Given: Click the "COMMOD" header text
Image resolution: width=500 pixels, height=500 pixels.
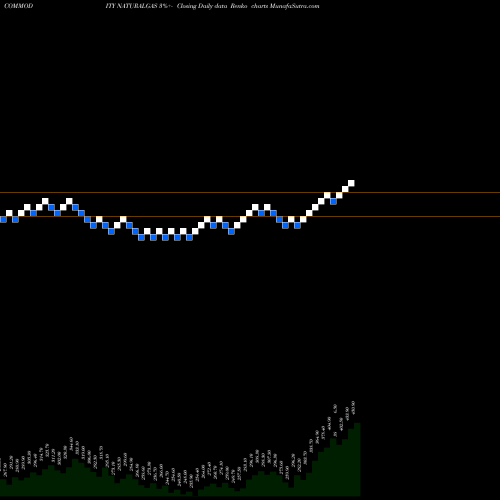Looking at the screenshot, I should [x=18, y=6].
